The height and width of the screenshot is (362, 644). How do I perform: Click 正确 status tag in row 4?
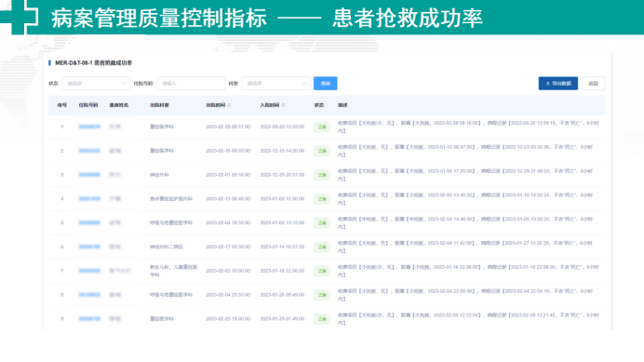pos(322,199)
